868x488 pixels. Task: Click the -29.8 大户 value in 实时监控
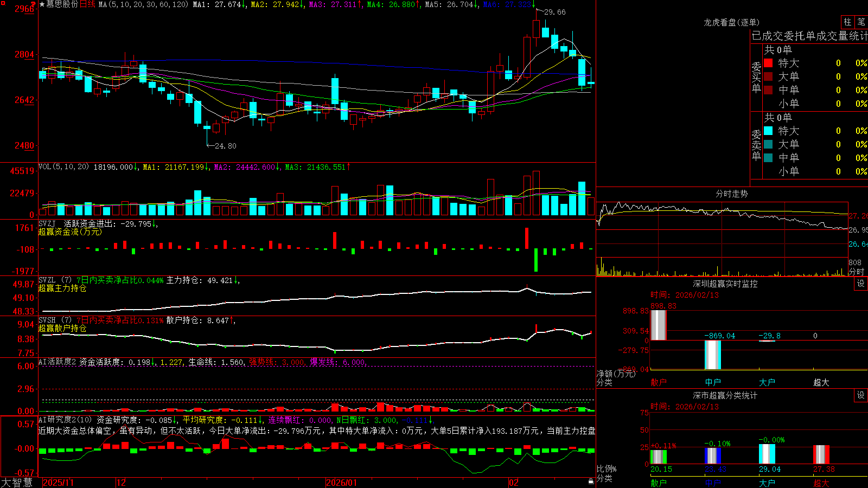pyautogui.click(x=769, y=336)
